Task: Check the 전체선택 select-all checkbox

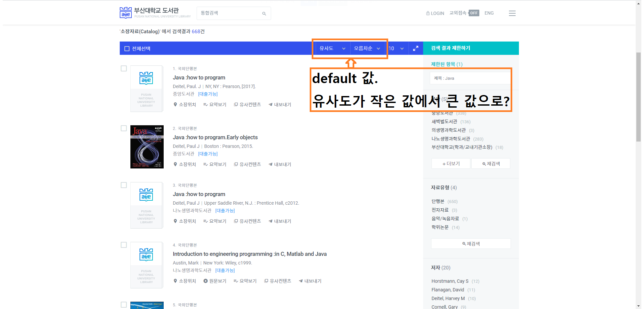Action: click(x=127, y=49)
